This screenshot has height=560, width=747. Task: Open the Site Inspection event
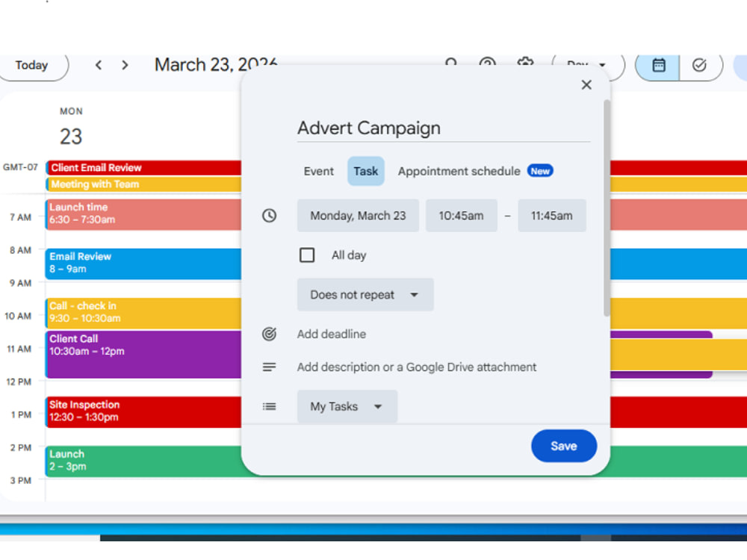click(x=144, y=412)
